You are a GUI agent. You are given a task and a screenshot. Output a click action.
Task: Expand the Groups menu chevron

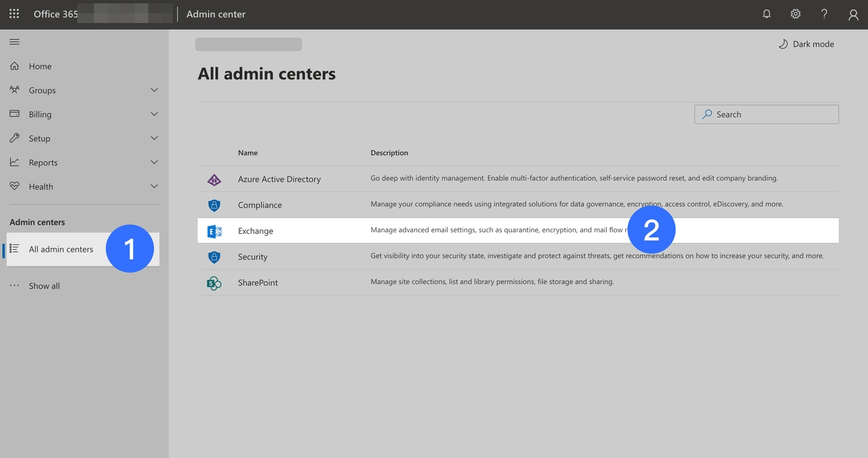coord(154,90)
